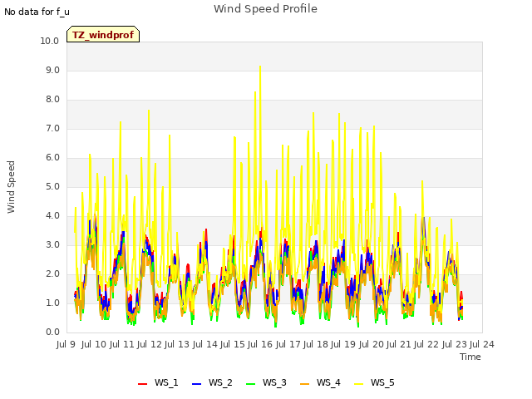Click the WS_5 legend label
Viewport: 532px width, 399px height.
[x=382, y=382]
